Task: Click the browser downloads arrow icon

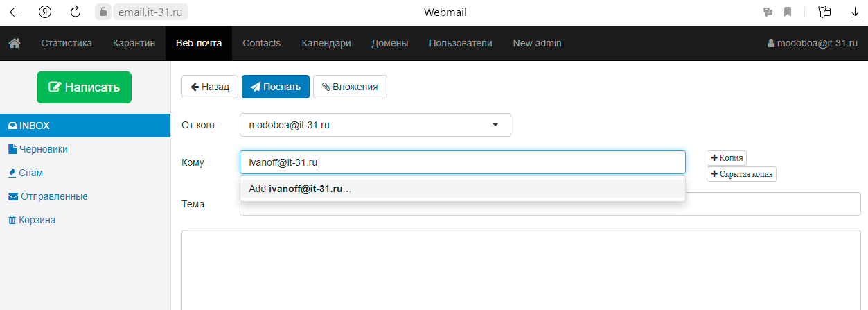Action: (x=854, y=12)
